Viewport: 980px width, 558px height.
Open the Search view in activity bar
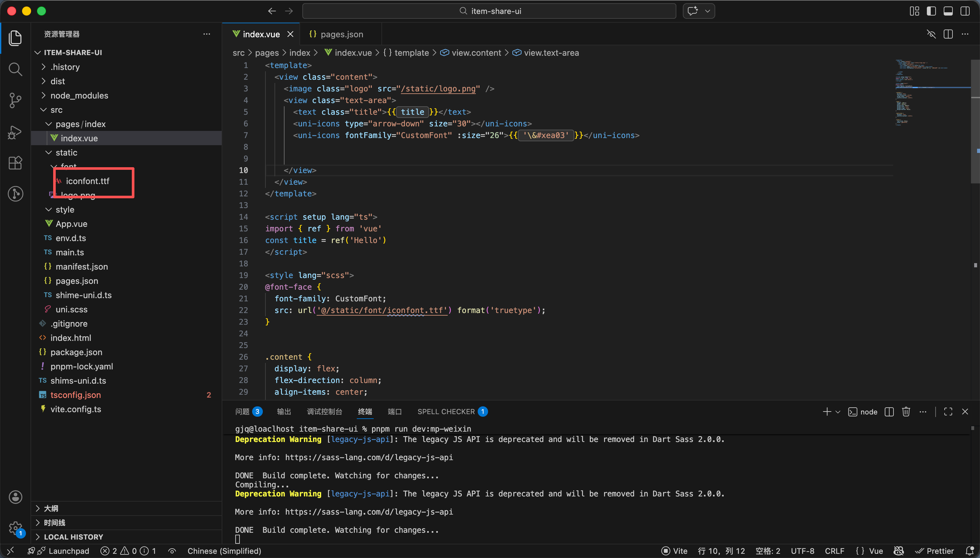[15, 69]
